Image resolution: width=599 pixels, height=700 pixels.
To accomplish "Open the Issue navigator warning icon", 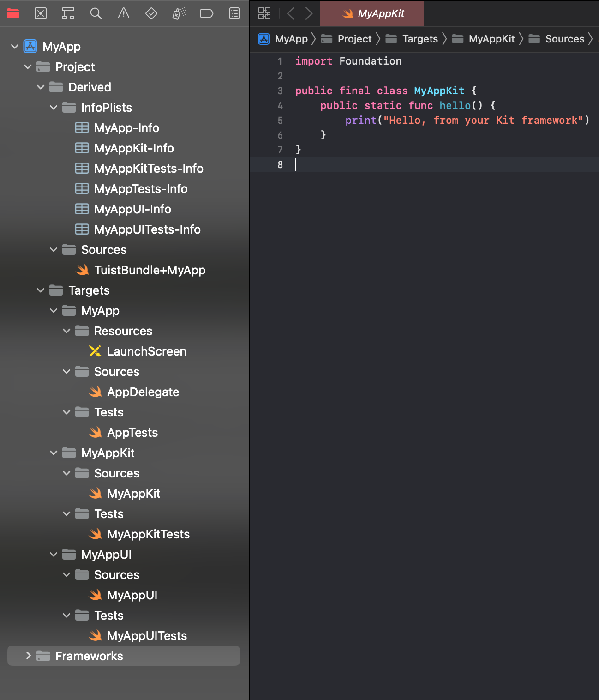I will [x=124, y=13].
